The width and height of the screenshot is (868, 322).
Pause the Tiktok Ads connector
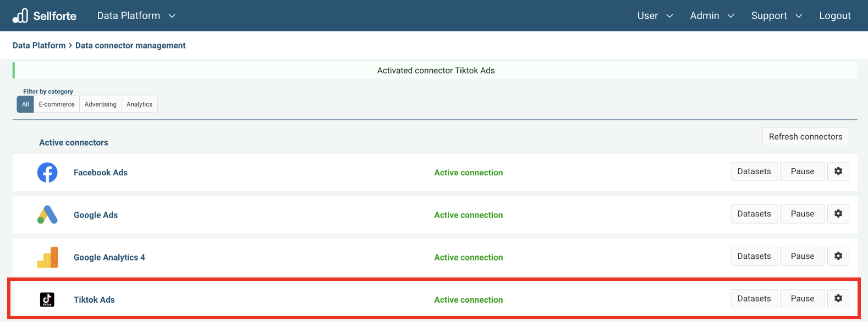tap(802, 298)
